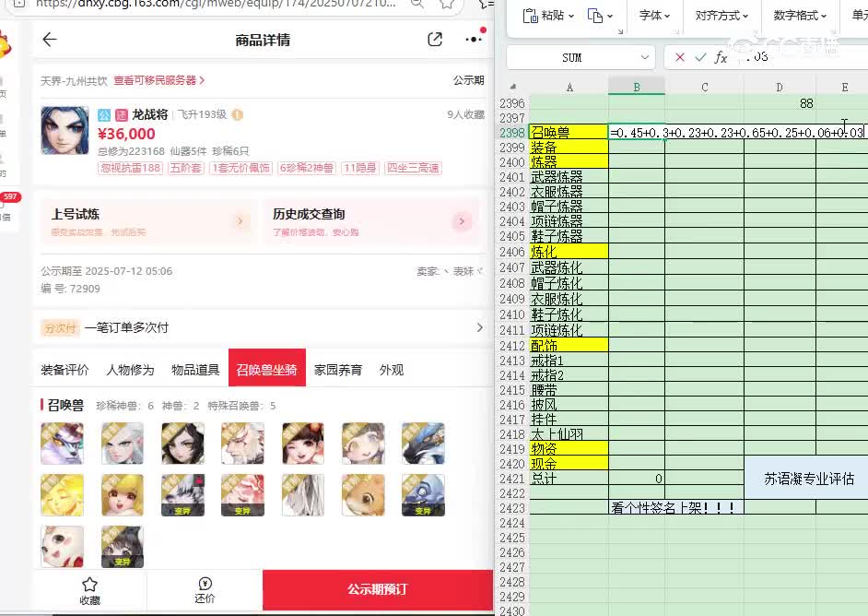The width and height of the screenshot is (868, 616).
Task: Click the copy icon in the spreadsheet ribbon
Action: (595, 16)
